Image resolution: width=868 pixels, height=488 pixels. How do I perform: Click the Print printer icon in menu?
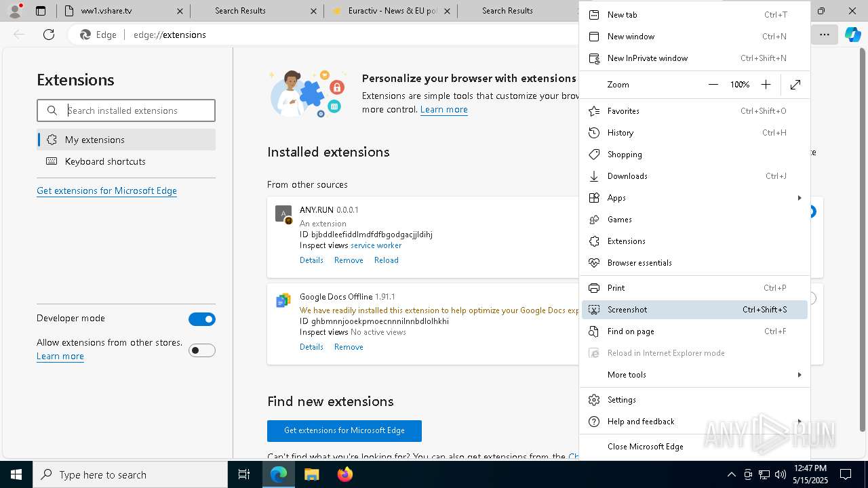pyautogui.click(x=594, y=288)
